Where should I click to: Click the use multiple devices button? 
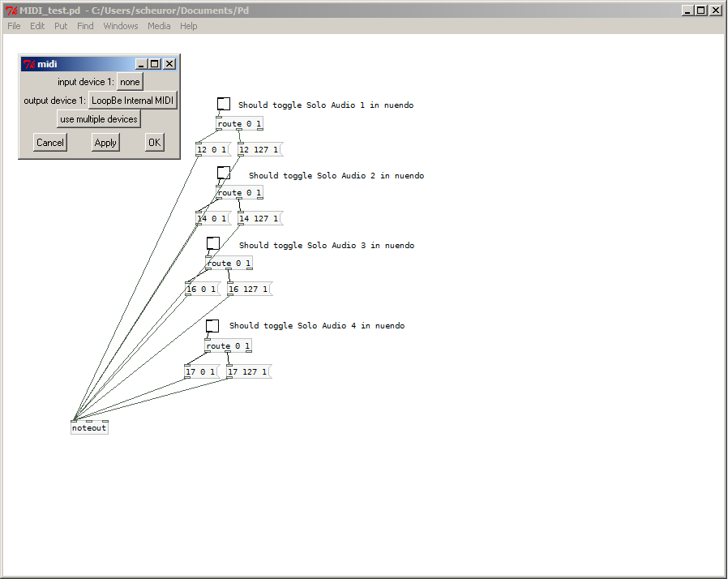(x=99, y=119)
